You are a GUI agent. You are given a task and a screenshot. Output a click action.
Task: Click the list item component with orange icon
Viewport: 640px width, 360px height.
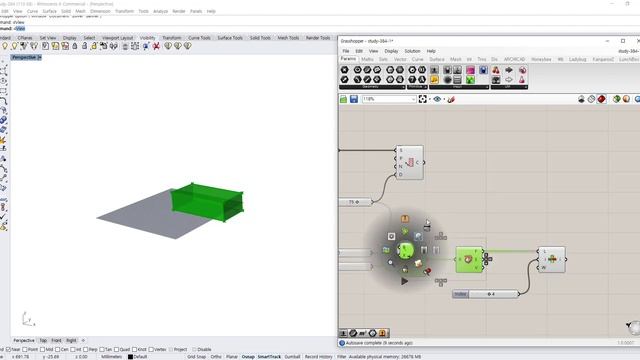click(552, 260)
